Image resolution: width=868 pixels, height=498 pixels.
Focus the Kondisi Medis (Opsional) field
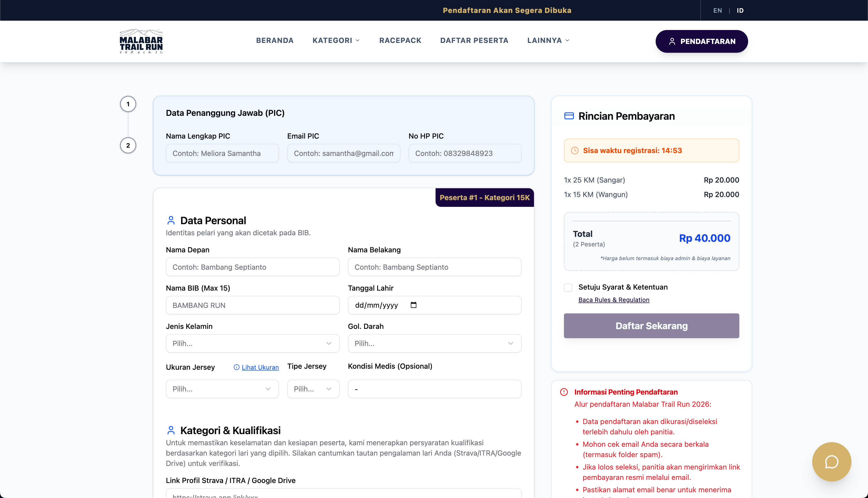point(434,389)
